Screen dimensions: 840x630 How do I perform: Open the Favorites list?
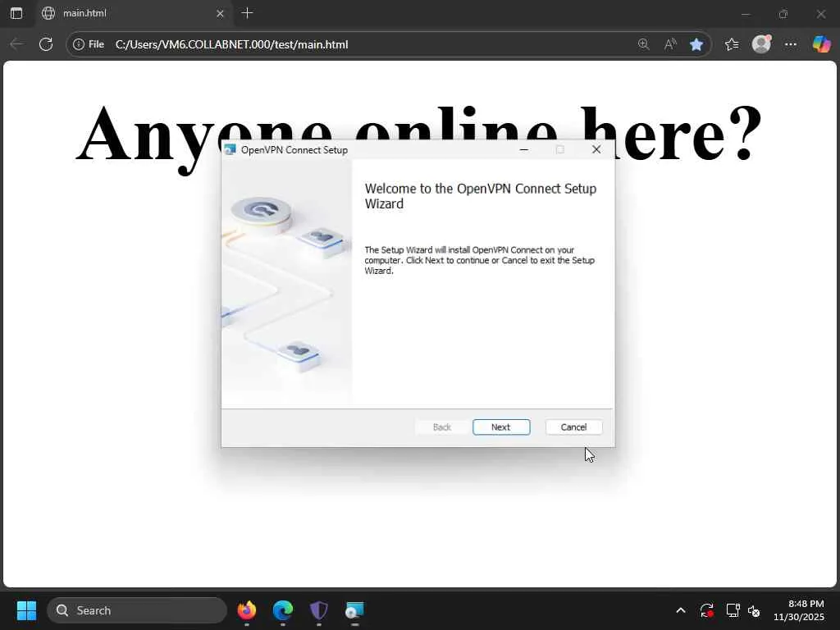pyautogui.click(x=732, y=44)
